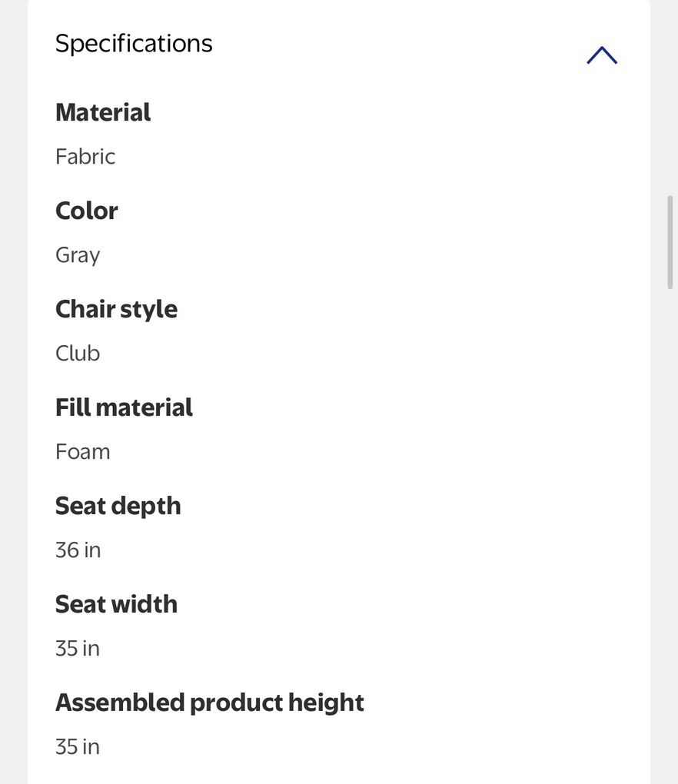
Task: Click the 35 in value under Assembled product height
Action: coord(78,747)
